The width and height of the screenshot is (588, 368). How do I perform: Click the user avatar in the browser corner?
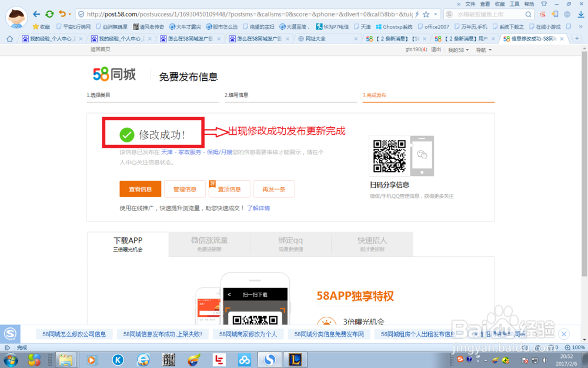coord(16,17)
